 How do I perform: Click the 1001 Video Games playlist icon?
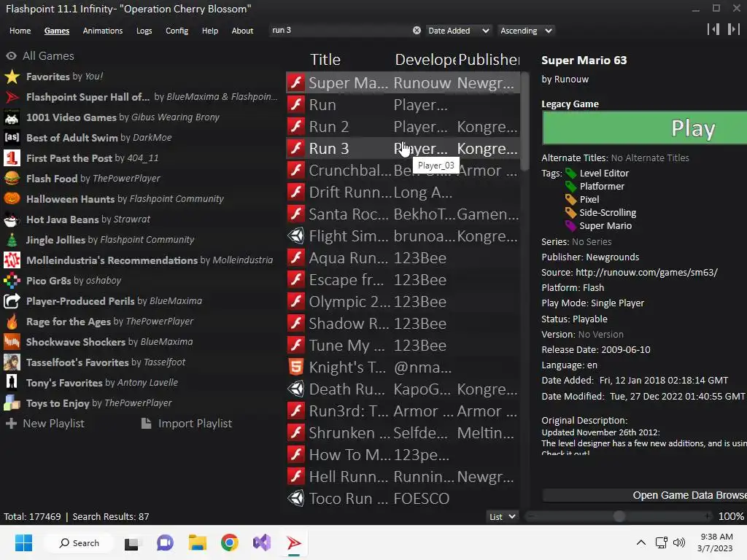point(12,117)
